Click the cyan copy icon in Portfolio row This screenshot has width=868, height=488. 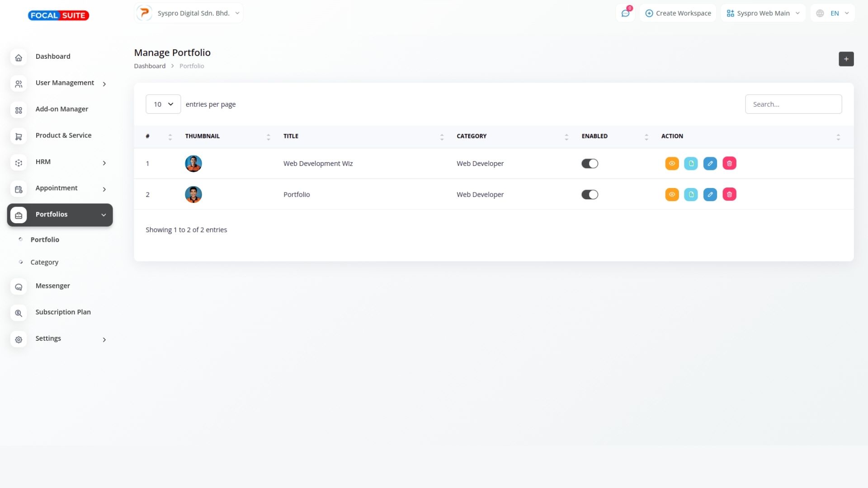pos(691,195)
